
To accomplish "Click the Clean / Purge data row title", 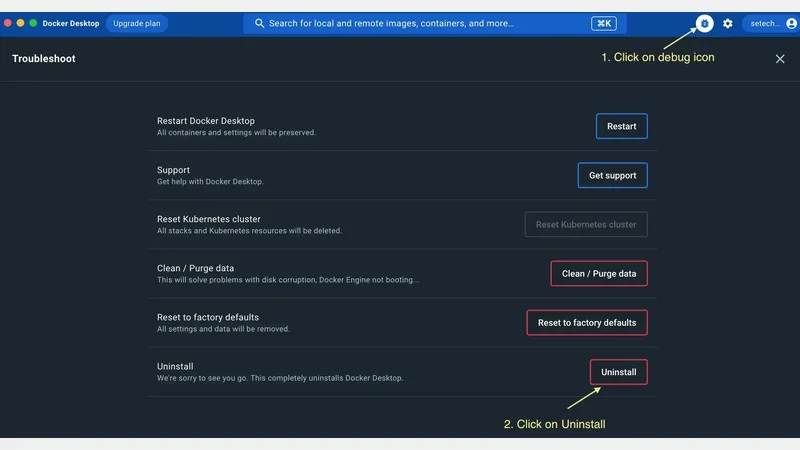I will [195, 268].
